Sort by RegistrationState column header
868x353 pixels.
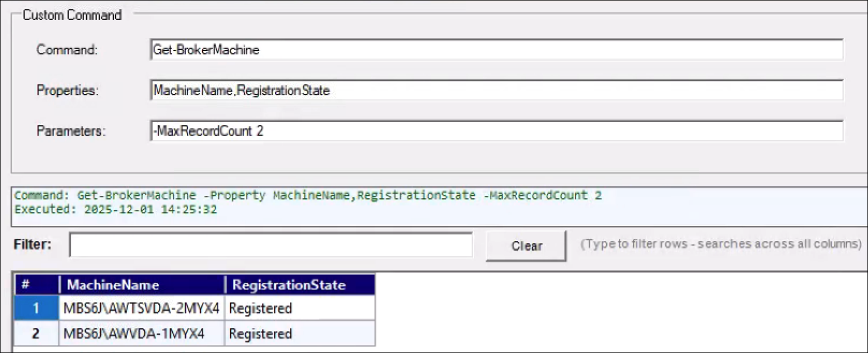click(300, 285)
